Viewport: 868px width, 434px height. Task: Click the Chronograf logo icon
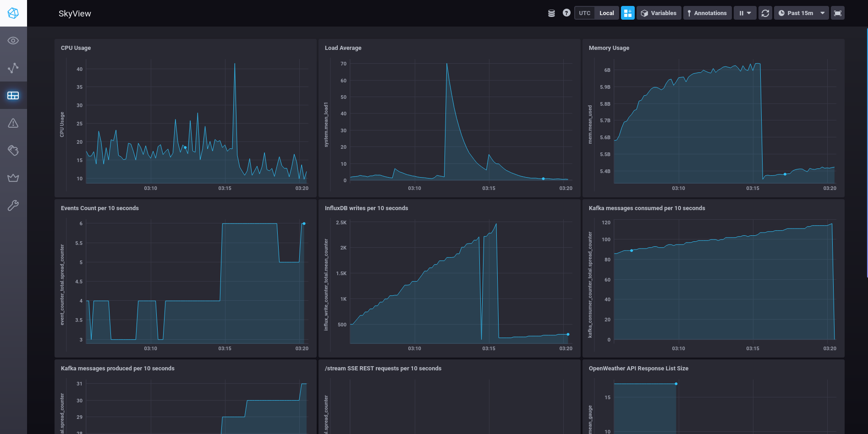(13, 13)
